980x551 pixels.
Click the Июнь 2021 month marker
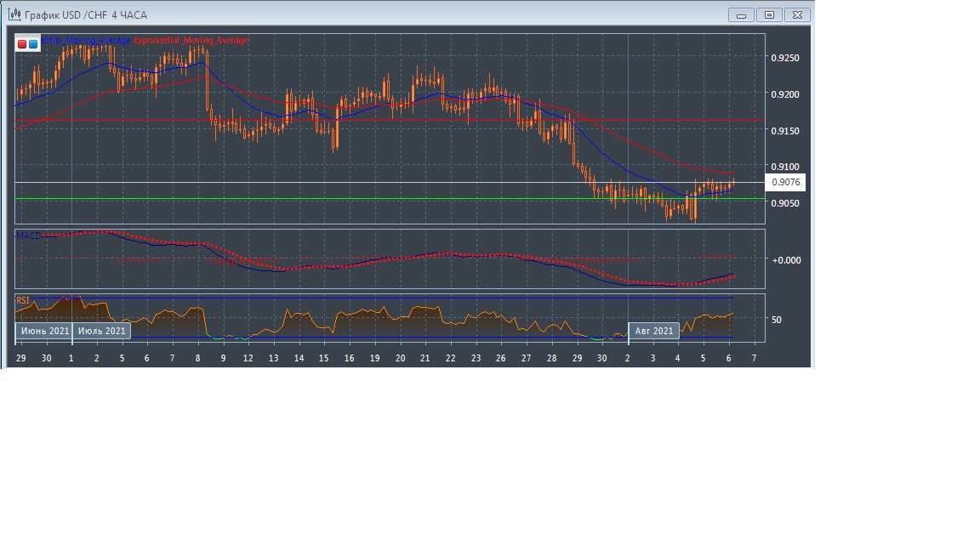coord(44,331)
